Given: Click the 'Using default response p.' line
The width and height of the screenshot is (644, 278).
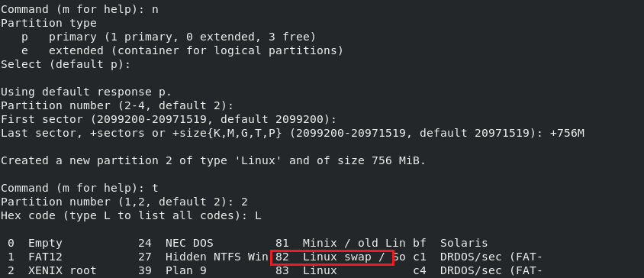Looking at the screenshot, I should click(85, 92).
